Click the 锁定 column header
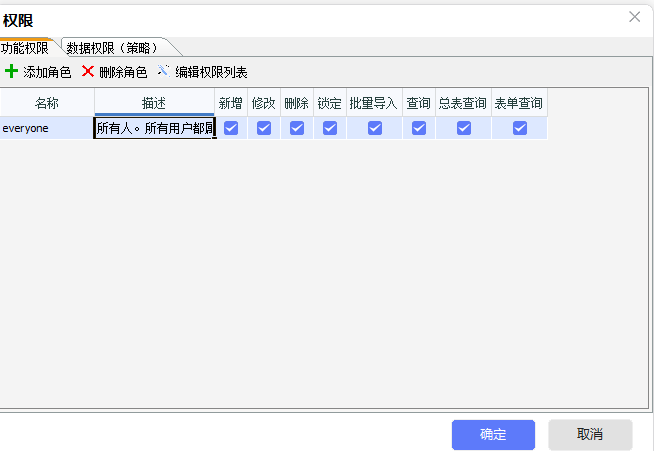Screen dimensions: 654x451 point(330,103)
